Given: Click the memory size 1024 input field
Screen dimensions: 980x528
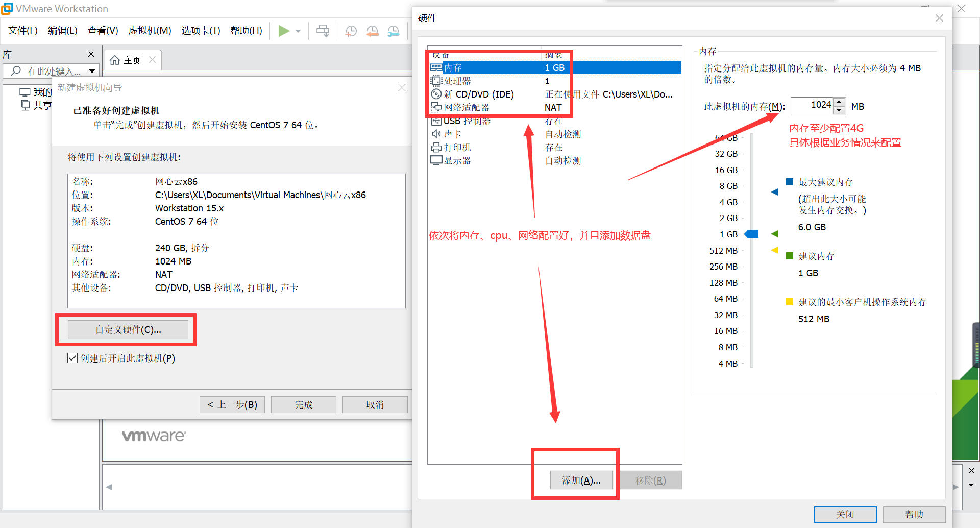Looking at the screenshot, I should click(x=813, y=105).
